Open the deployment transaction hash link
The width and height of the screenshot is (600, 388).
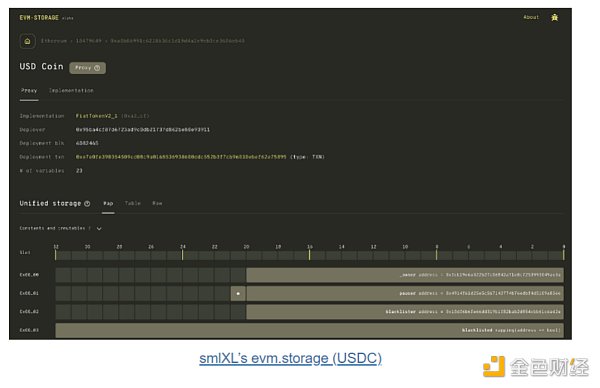point(181,157)
